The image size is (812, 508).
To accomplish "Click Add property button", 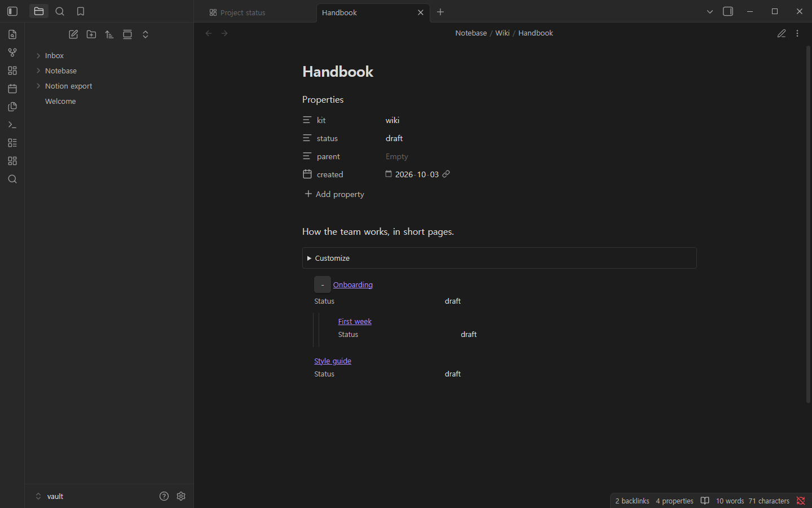I will pos(334,194).
